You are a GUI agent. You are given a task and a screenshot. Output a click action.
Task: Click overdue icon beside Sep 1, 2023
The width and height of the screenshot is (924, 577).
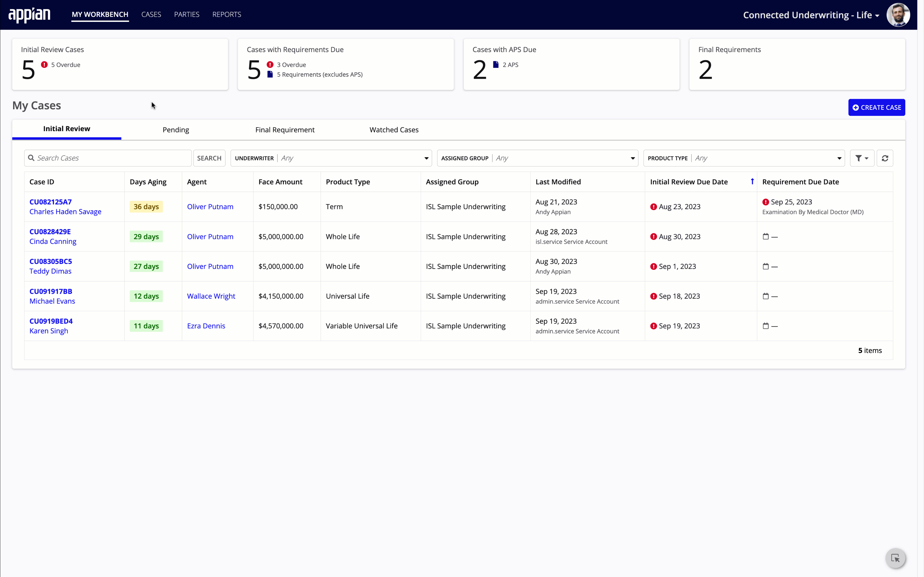tap(654, 266)
